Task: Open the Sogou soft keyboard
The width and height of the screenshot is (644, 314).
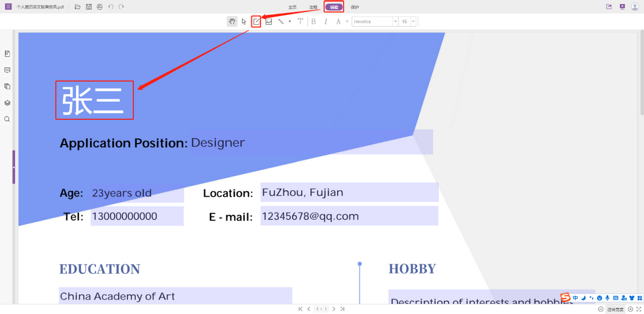Action: (x=616, y=298)
